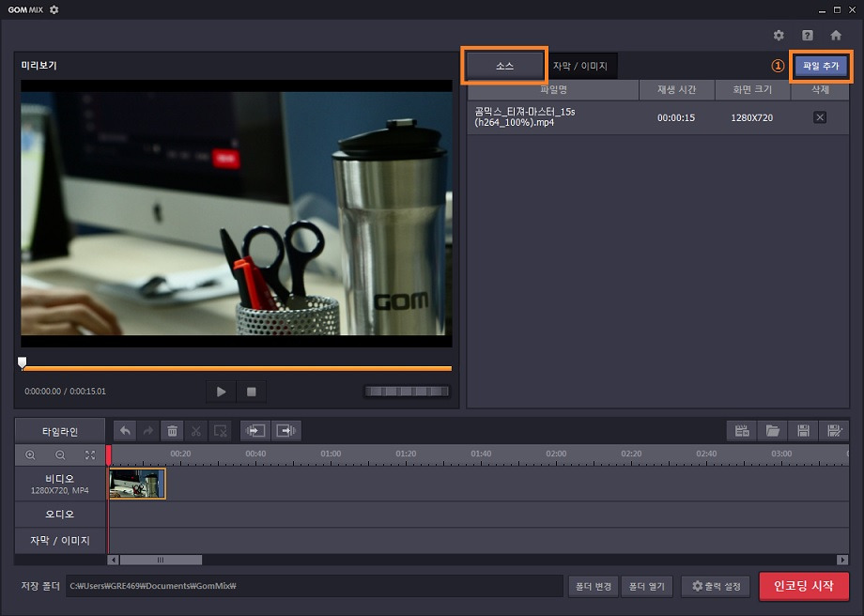Click the move-to-end marker icon
The height and width of the screenshot is (616, 864).
[x=286, y=431]
